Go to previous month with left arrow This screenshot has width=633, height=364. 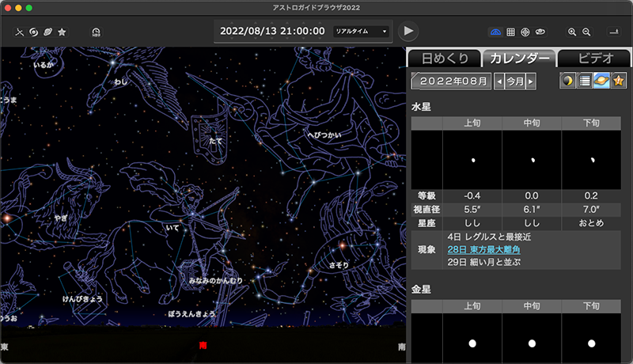[499, 82]
